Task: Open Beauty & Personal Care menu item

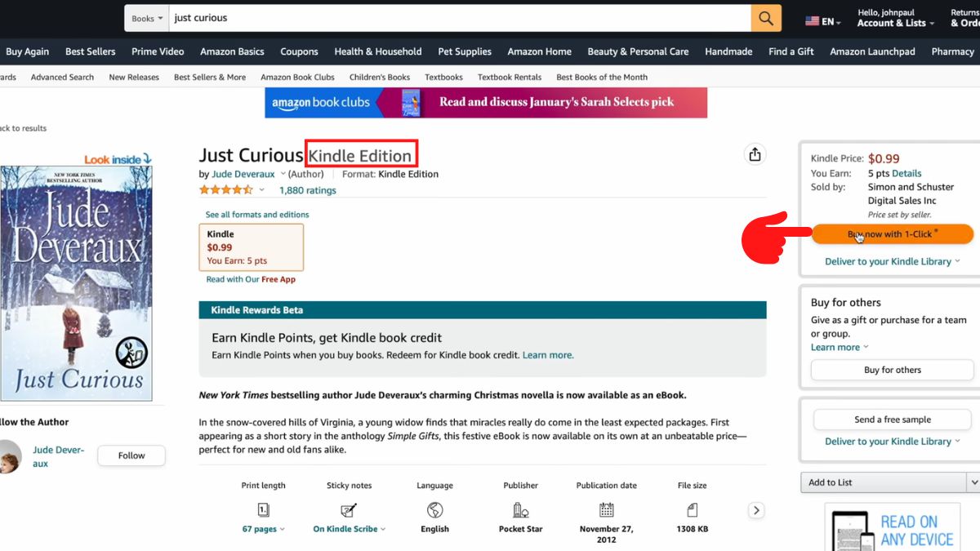Action: click(x=639, y=51)
